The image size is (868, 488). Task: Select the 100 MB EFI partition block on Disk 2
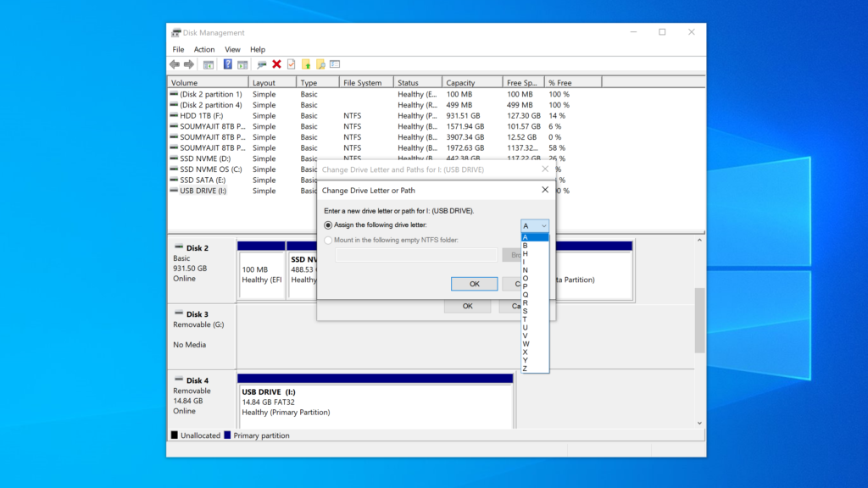261,270
